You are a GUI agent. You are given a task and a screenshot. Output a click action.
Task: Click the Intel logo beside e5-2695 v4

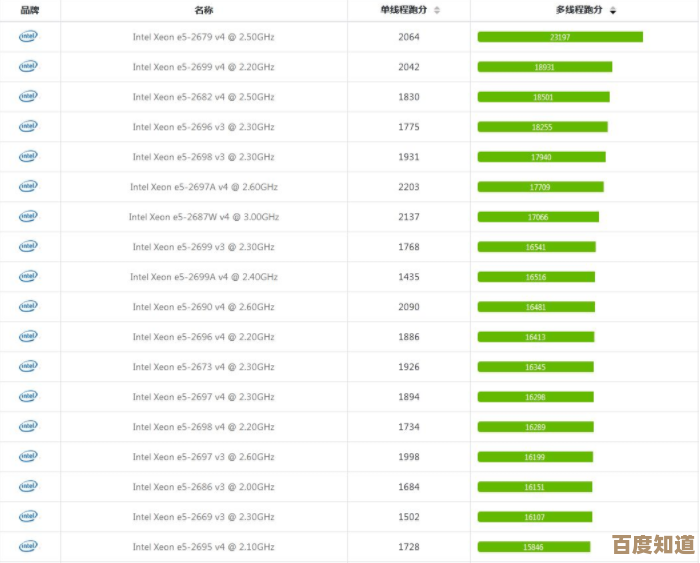[x=28, y=547]
